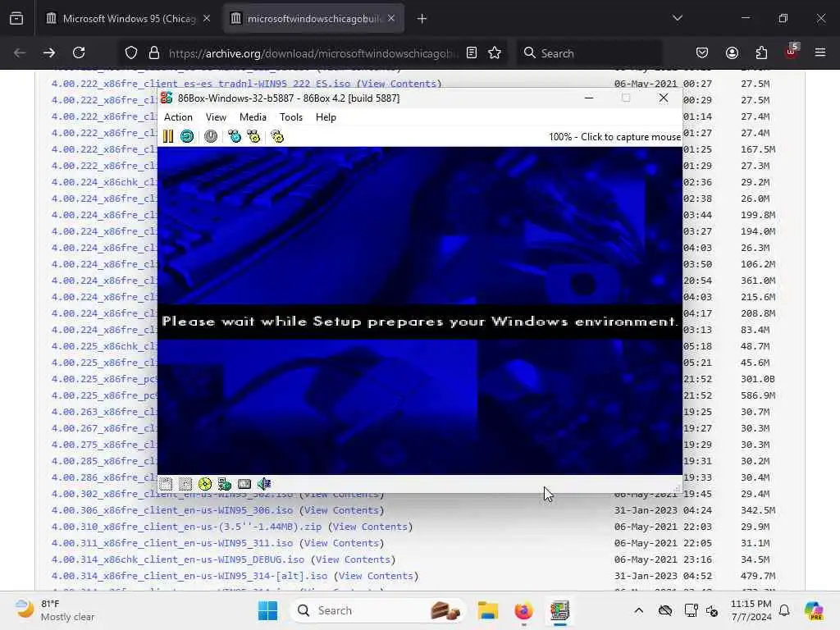Open the 4.00.311 WIN95_311.iso link
The width and height of the screenshot is (840, 630).
[172, 543]
